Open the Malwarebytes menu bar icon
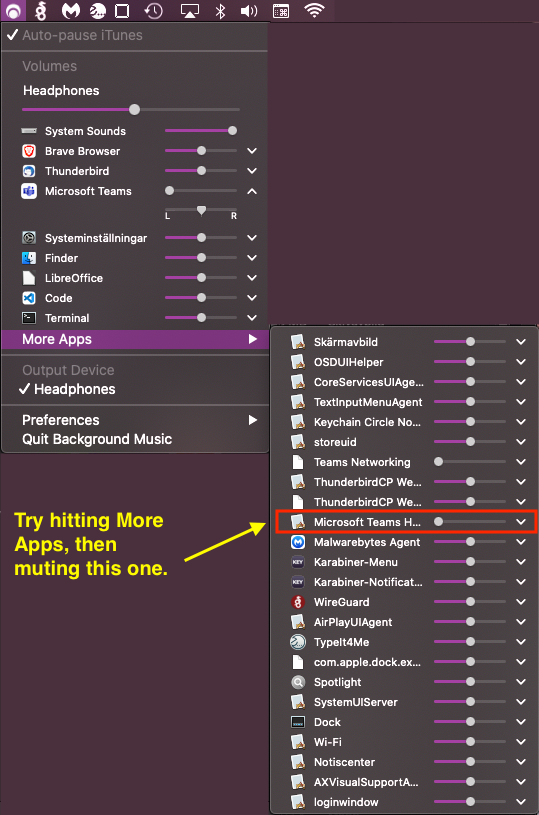 point(71,10)
